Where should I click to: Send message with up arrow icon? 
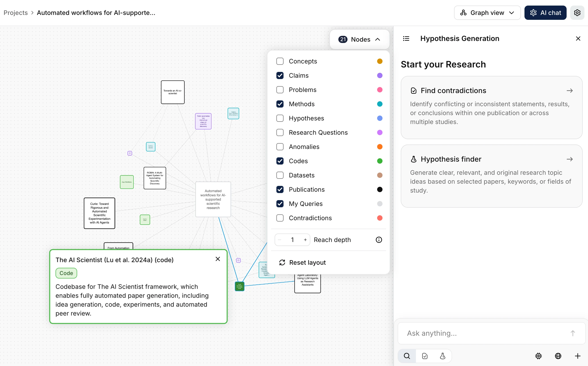click(573, 333)
